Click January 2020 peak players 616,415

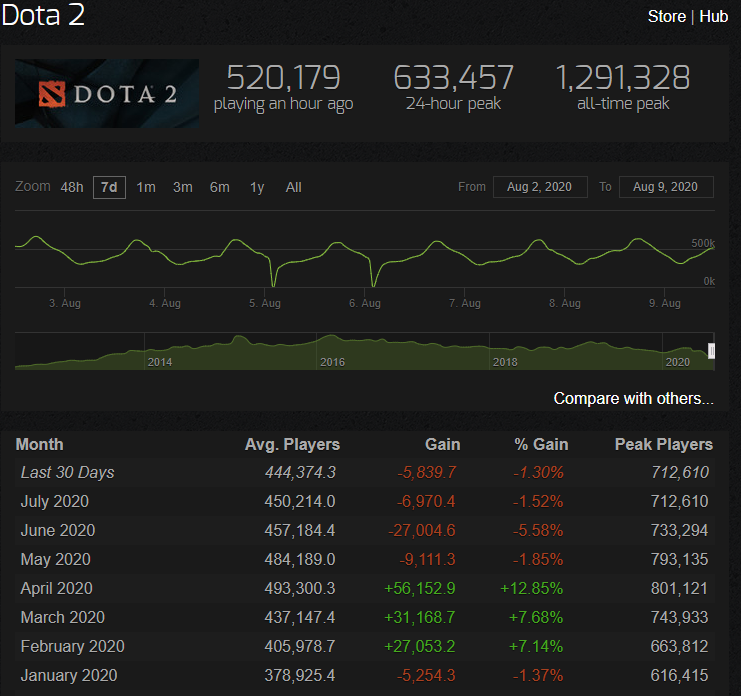point(680,676)
